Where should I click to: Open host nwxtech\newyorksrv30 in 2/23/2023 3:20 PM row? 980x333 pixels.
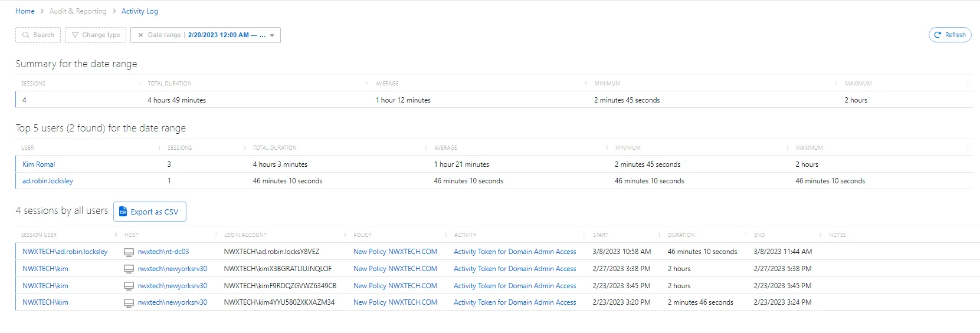(x=172, y=302)
